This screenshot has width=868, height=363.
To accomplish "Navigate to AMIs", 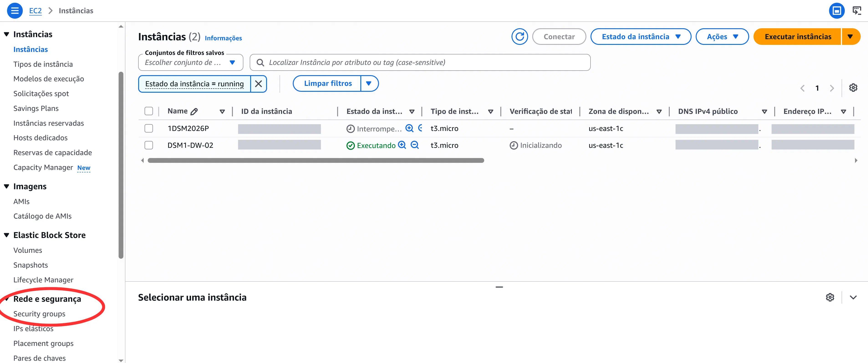I will (x=22, y=202).
